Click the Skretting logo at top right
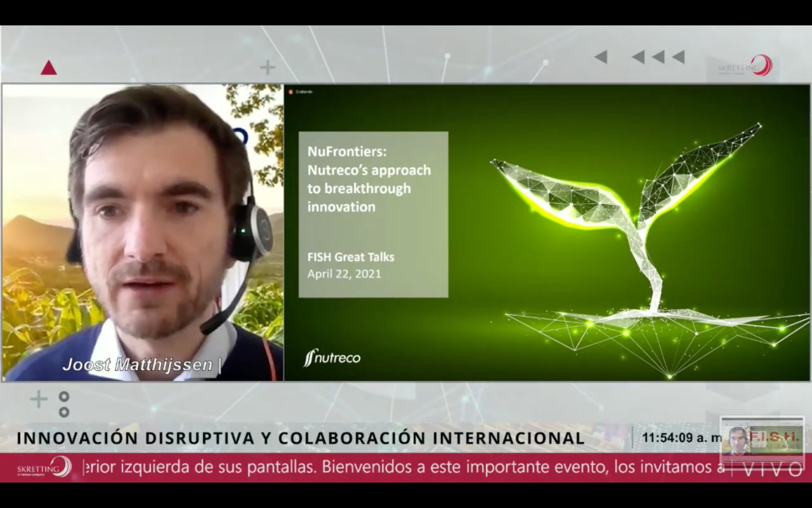The width and height of the screenshot is (812, 508). pyautogui.click(x=745, y=65)
